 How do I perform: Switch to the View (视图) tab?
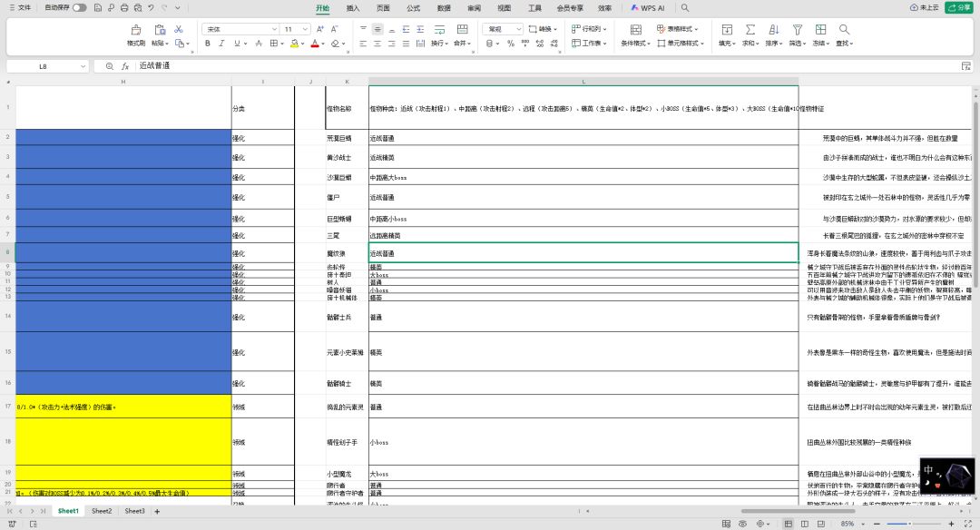click(x=504, y=8)
